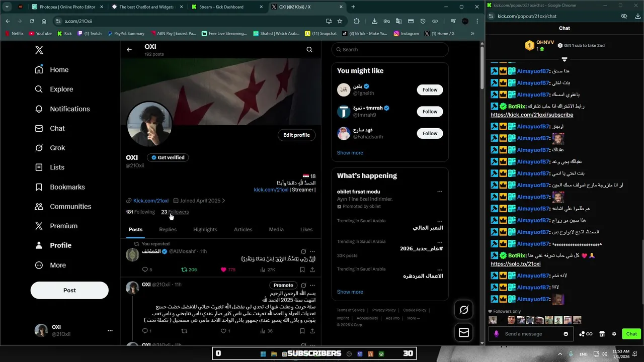
Task: Expand the Joined April 2025 chevron
Action: coord(223,201)
